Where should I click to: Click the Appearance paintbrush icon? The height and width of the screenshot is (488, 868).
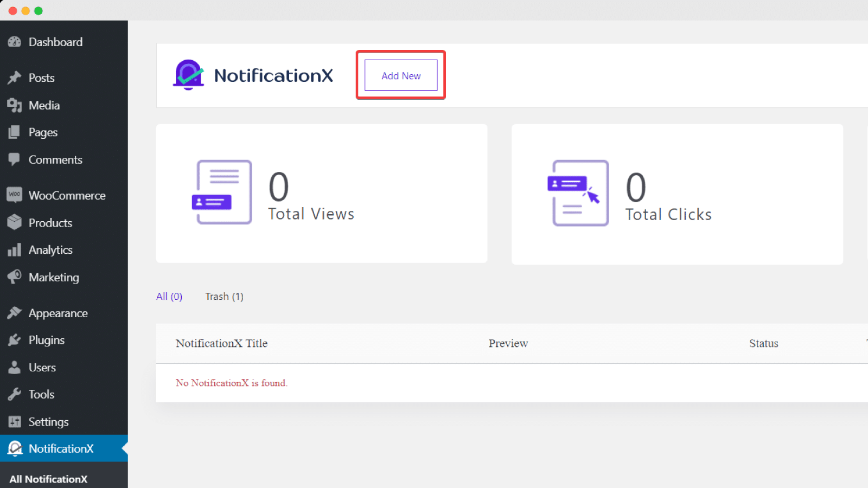tap(15, 313)
